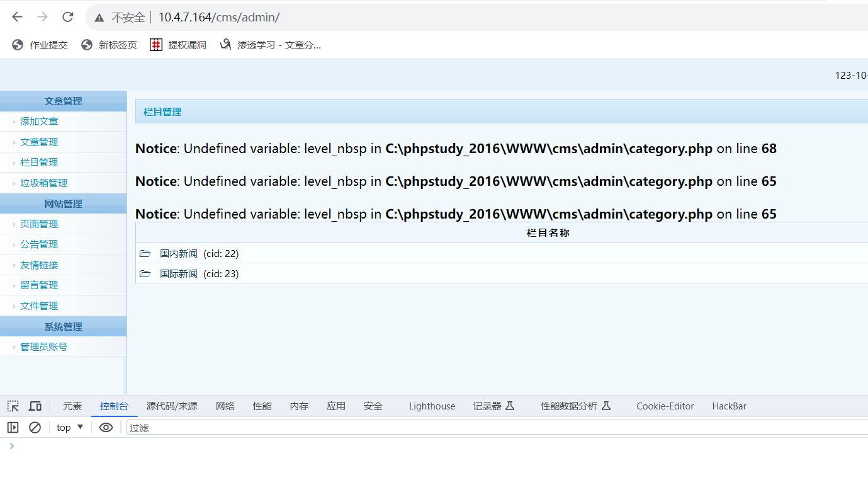This screenshot has height=497, width=868.
Task: Switch to the 性能 DevTools tab
Action: point(262,406)
